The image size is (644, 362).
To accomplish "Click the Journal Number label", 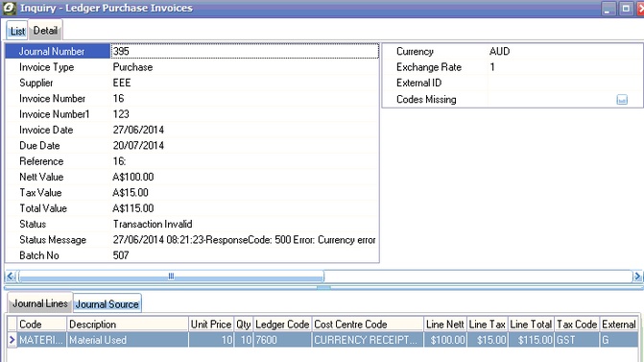I will tap(52, 51).
